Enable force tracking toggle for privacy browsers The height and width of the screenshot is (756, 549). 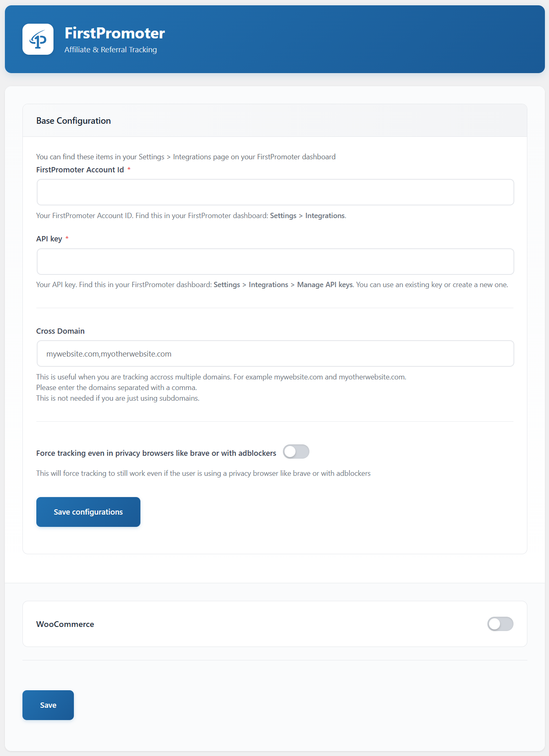pyautogui.click(x=296, y=452)
